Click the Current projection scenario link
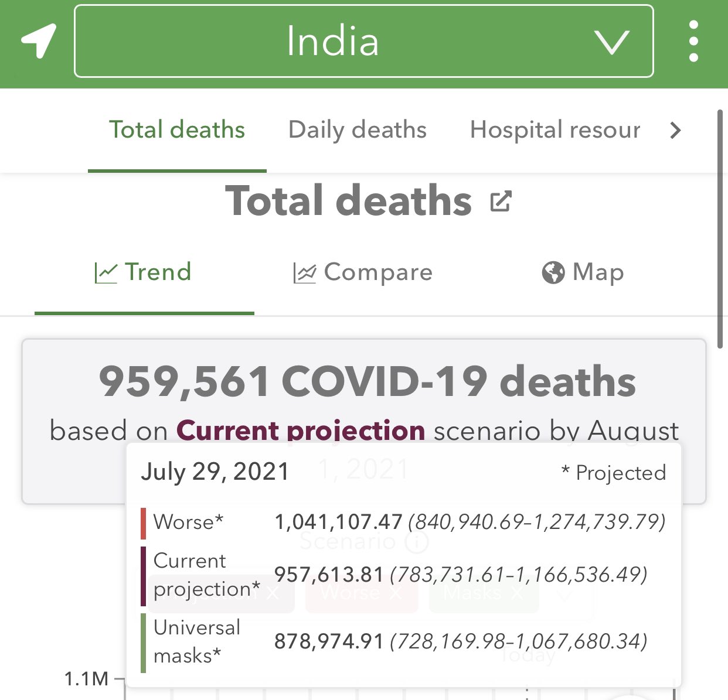Image resolution: width=728 pixels, height=700 pixels. coord(301,431)
